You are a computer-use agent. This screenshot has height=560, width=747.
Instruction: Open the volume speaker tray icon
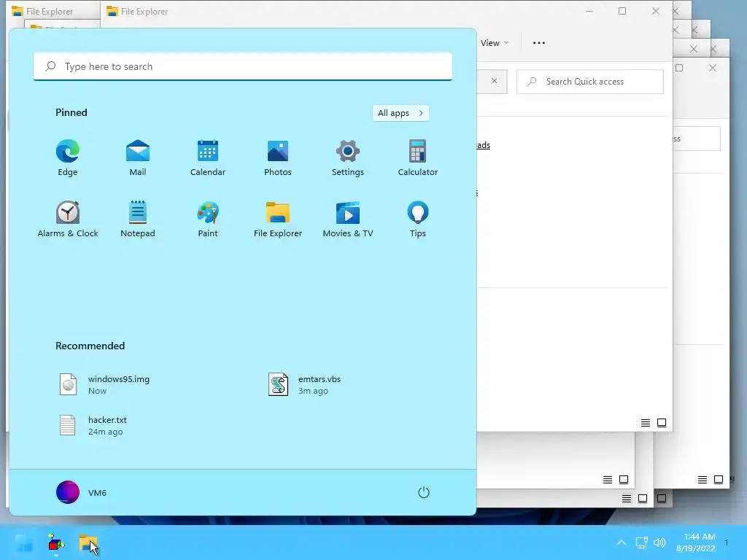[659, 542]
